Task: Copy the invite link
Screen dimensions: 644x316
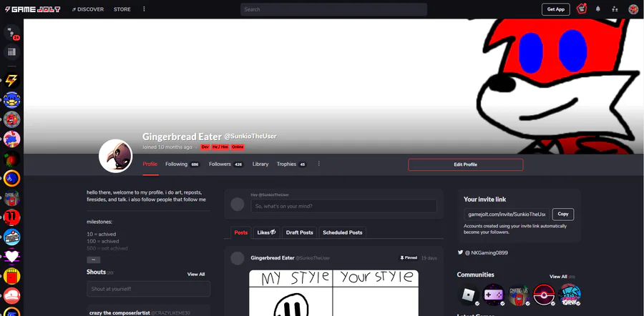Action: [x=562, y=214]
